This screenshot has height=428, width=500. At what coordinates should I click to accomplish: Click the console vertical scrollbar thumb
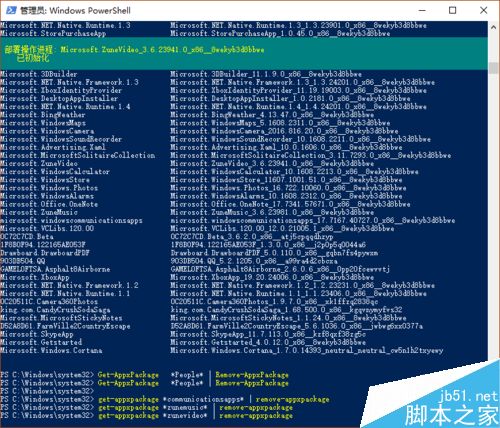493,68
